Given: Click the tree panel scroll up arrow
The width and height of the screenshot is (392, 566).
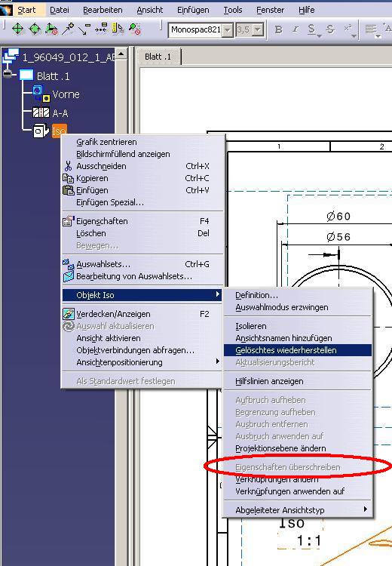Looking at the screenshot, I should [x=121, y=54].
